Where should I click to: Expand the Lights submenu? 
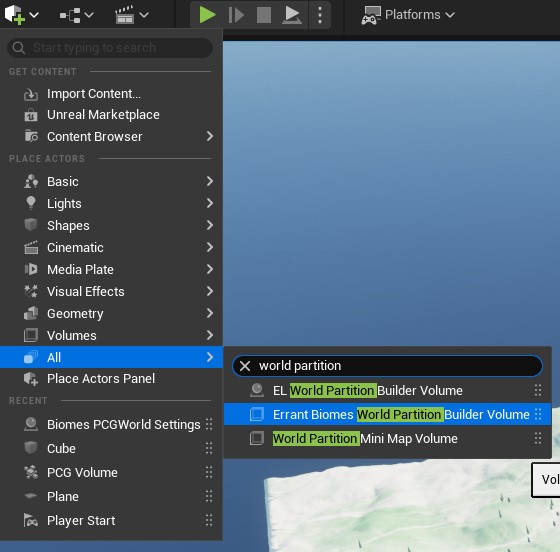pyautogui.click(x=111, y=204)
